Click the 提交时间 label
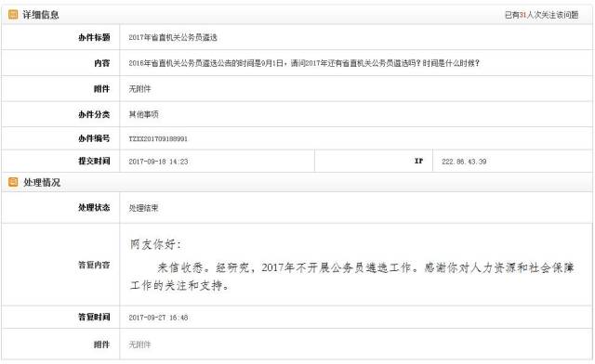Image resolution: width=595 pixels, height=364 pixels. [94, 161]
